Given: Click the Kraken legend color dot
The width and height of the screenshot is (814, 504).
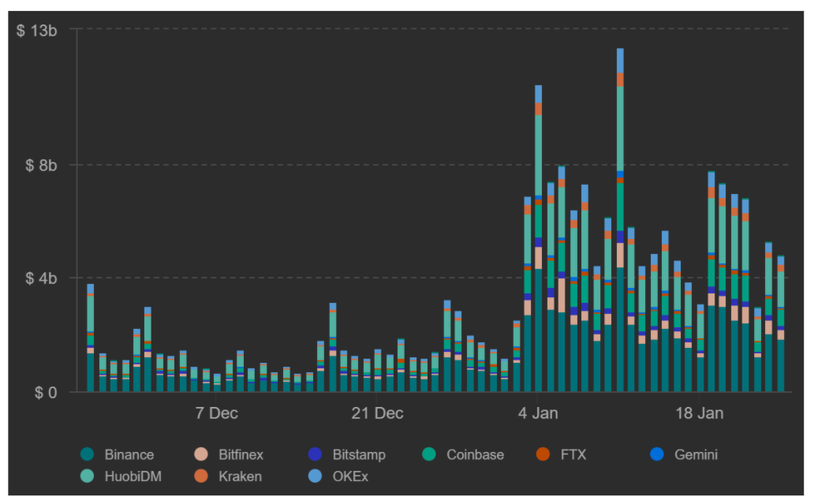Looking at the screenshot, I should (x=201, y=476).
